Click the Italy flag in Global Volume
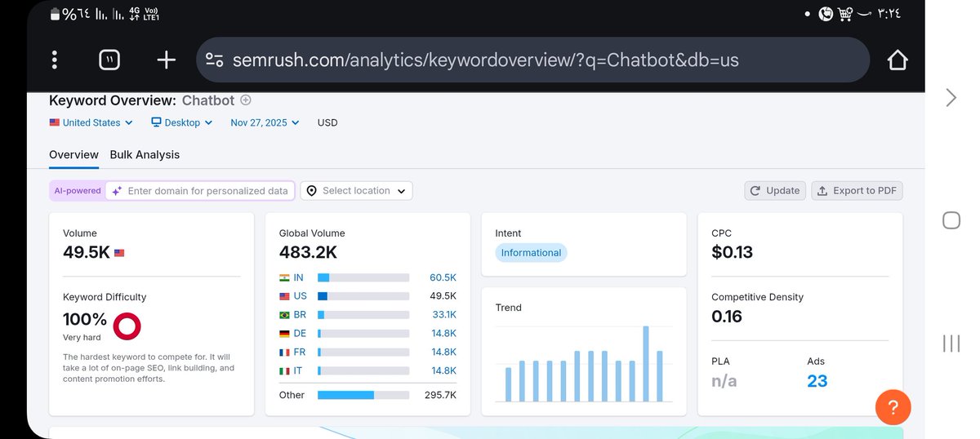Viewport: 980px width, 439px height. [284, 370]
